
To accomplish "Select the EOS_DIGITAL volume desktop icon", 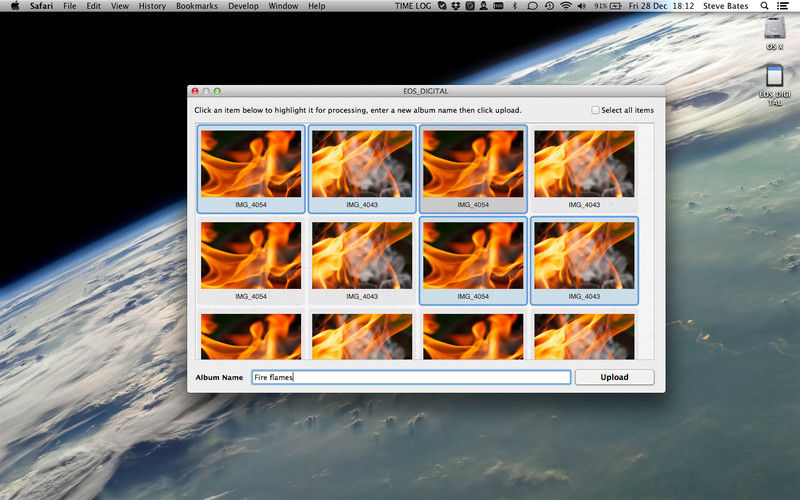I will click(774, 86).
